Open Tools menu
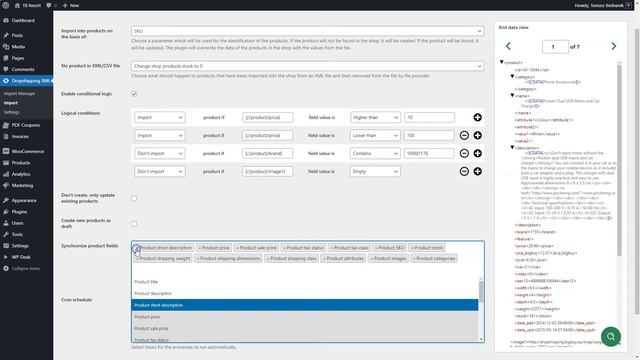Viewport: 640px width, 360px height. (x=17, y=235)
